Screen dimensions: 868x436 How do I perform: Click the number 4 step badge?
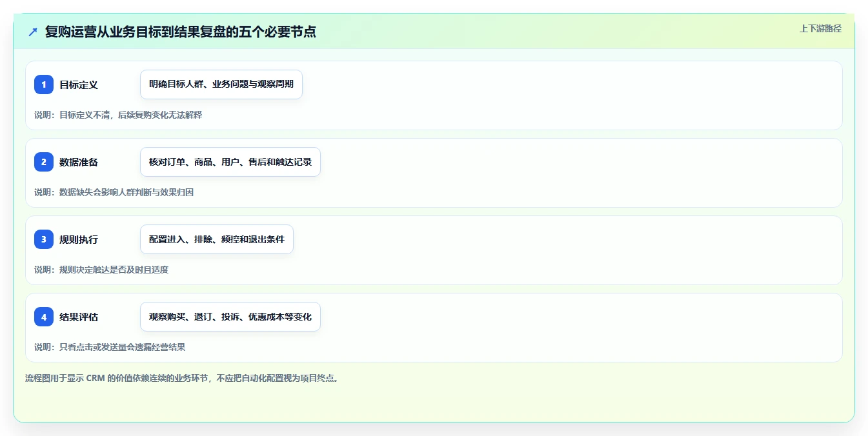[x=44, y=317]
